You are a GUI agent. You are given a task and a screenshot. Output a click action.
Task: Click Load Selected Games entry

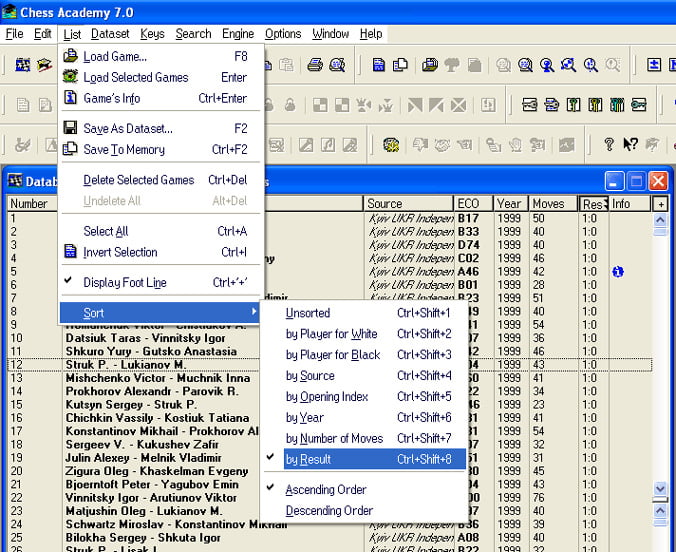pyautogui.click(x=160, y=77)
